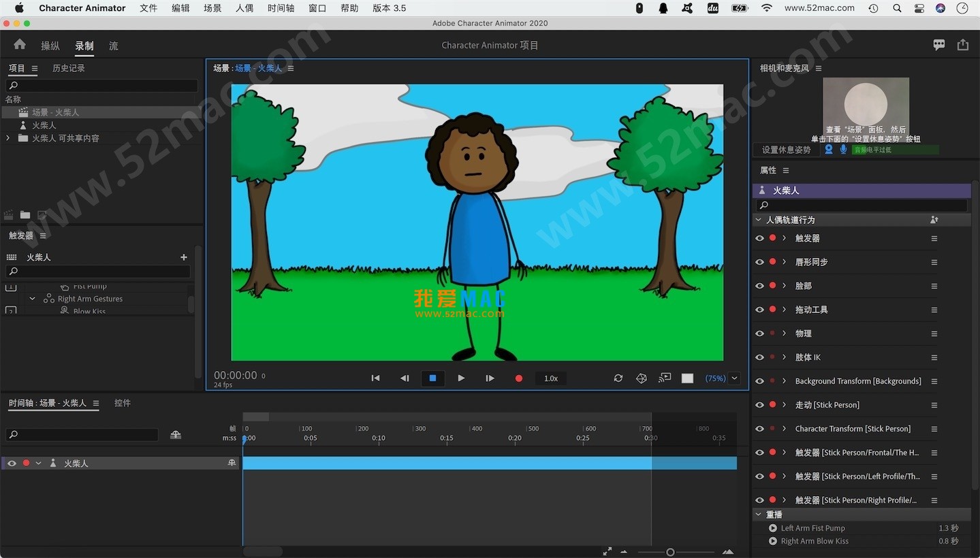The height and width of the screenshot is (558, 980).
Task: Add a trigger with the plus icon
Action: pyautogui.click(x=183, y=257)
